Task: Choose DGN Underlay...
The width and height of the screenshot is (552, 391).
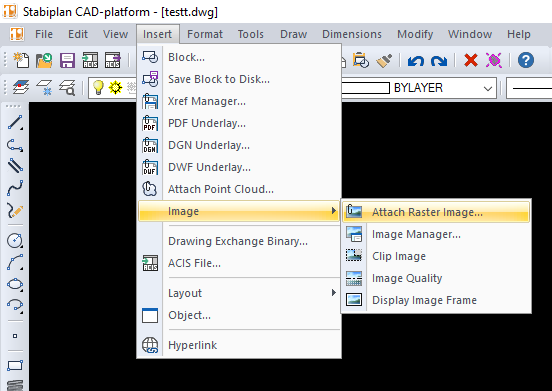Action: click(238, 145)
